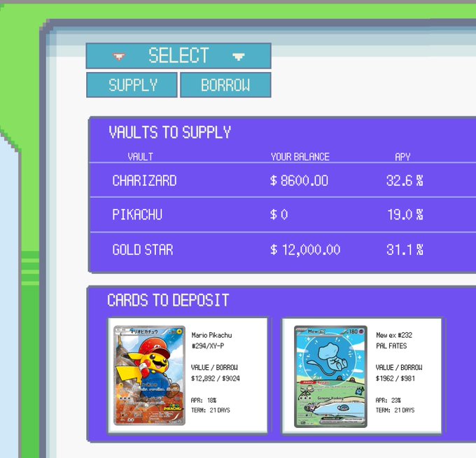Select the Mew ex card image

coord(330,376)
